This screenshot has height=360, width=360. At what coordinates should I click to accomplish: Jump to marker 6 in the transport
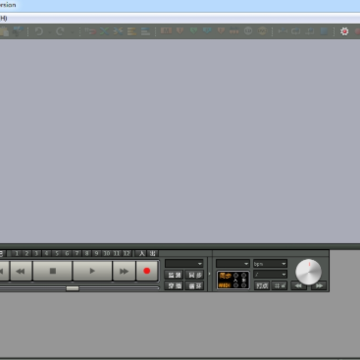tap(67, 253)
